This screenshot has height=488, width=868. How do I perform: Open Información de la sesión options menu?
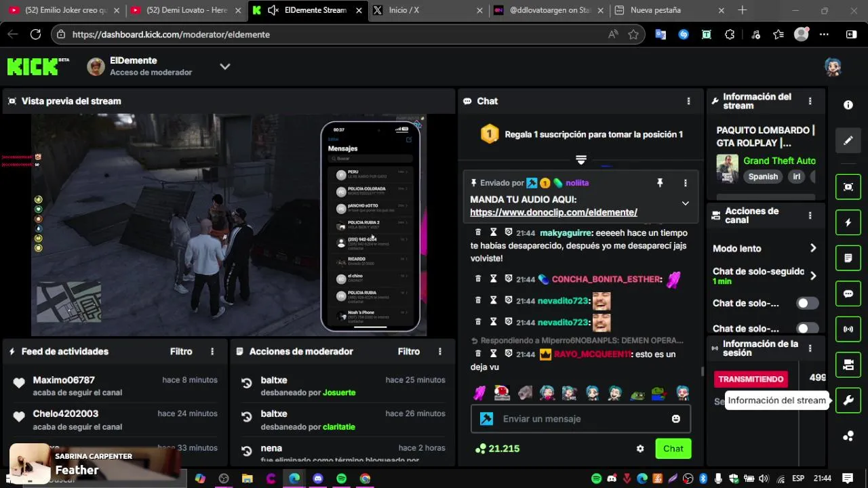810,348
